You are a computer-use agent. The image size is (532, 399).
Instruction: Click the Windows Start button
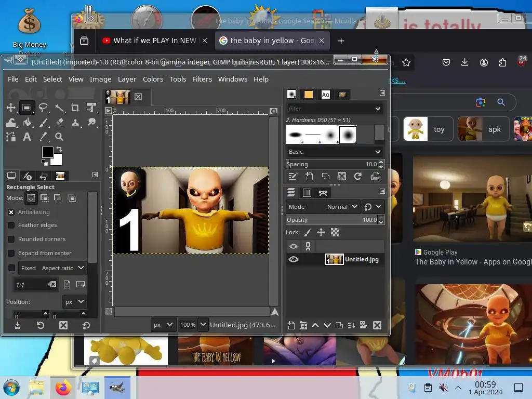point(11,388)
